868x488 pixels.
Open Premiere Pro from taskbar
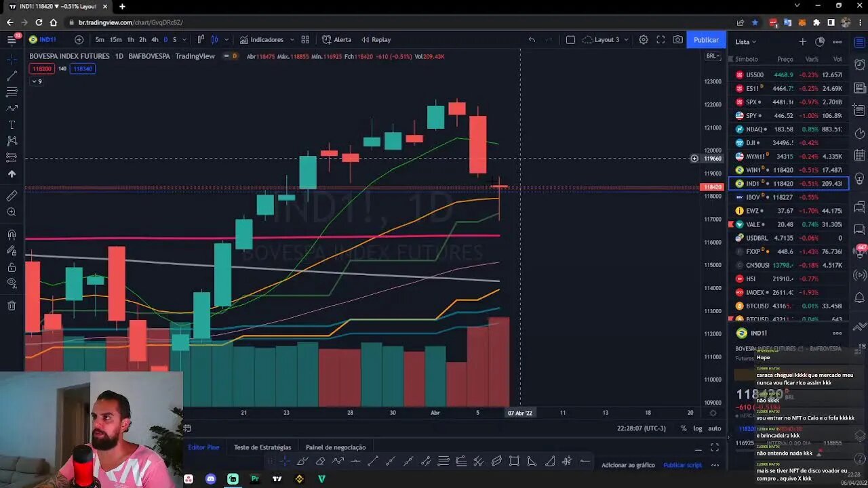[x=255, y=479]
